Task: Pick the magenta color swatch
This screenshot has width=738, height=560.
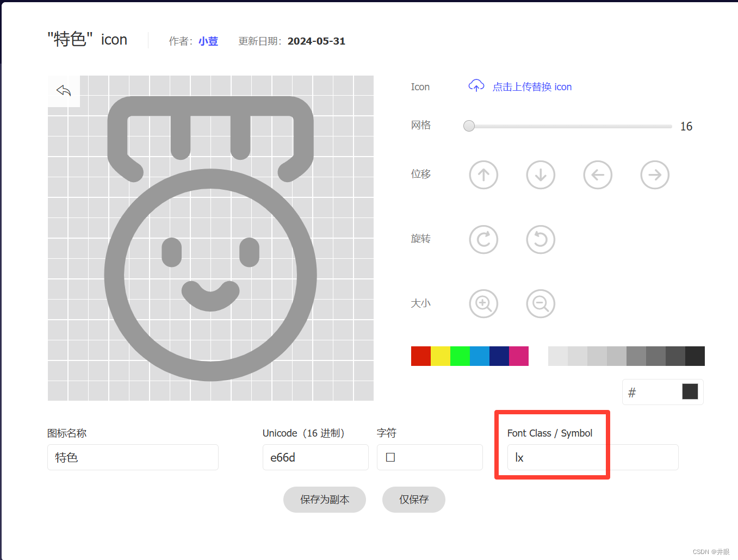Action: tap(519, 356)
